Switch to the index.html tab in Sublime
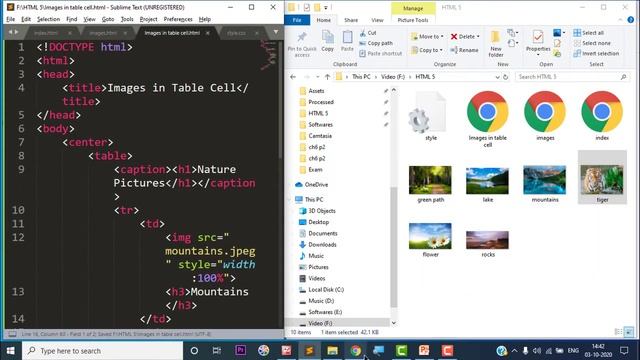 [x=46, y=33]
